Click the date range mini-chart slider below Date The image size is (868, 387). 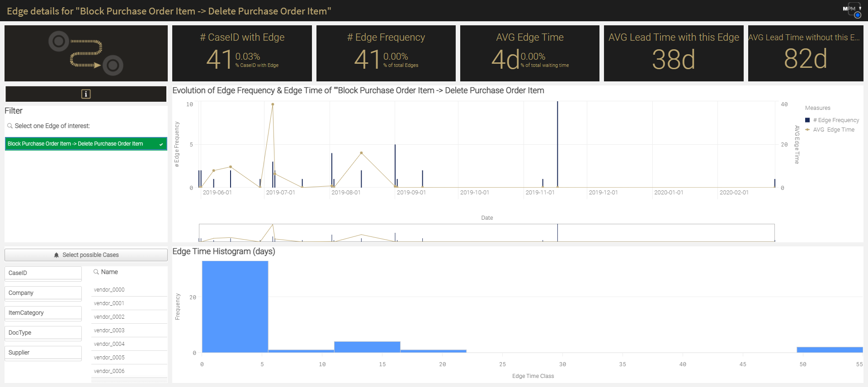tap(486, 233)
